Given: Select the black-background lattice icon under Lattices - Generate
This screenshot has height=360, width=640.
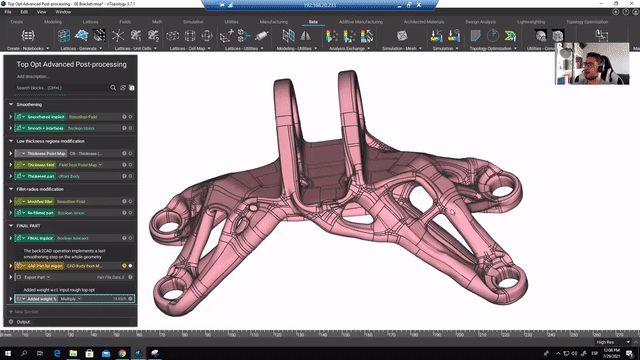Looking at the screenshot, I should pos(99,36).
